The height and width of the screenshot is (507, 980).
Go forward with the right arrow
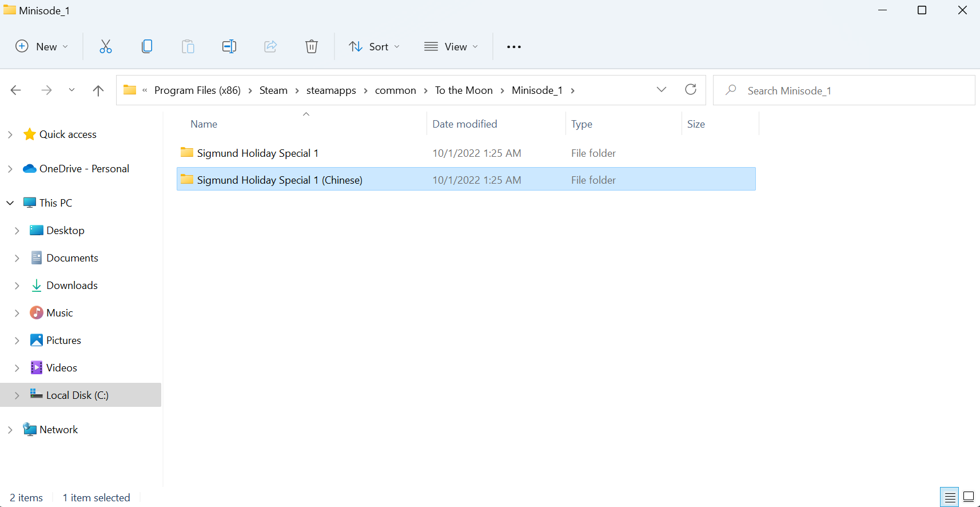pyautogui.click(x=46, y=90)
